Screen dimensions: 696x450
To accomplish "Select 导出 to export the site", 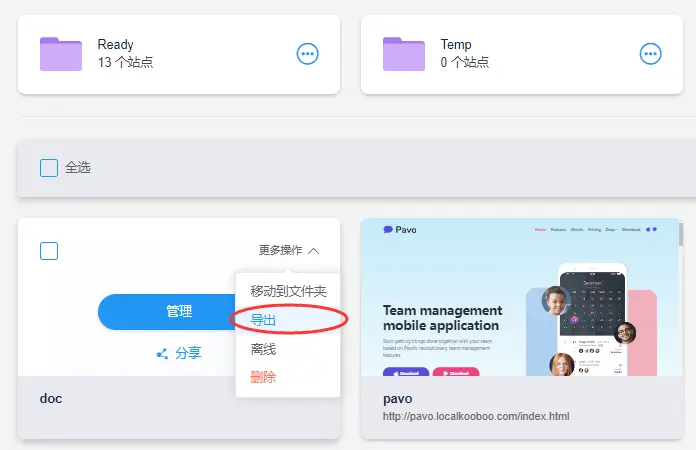I will tap(263, 320).
